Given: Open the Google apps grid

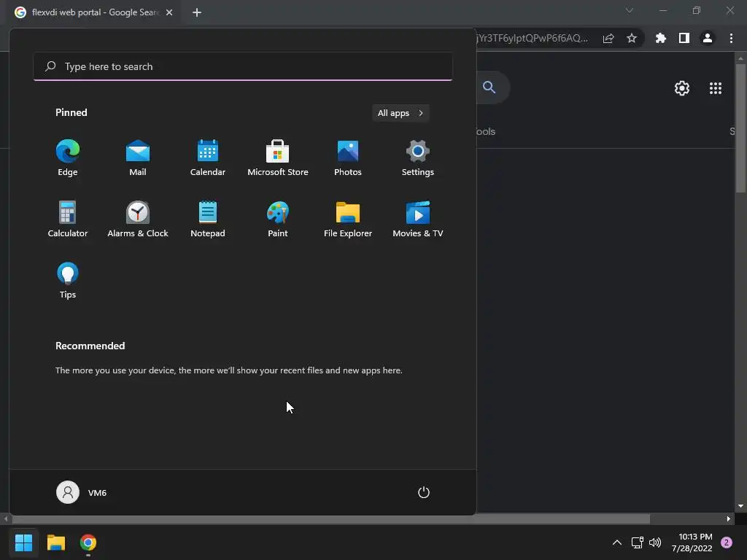Looking at the screenshot, I should click(716, 88).
